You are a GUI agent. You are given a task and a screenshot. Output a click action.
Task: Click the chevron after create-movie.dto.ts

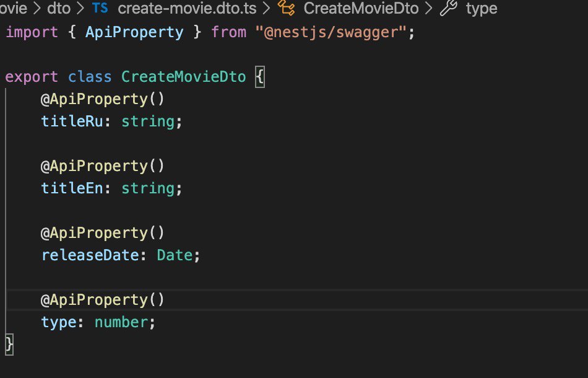[266, 8]
